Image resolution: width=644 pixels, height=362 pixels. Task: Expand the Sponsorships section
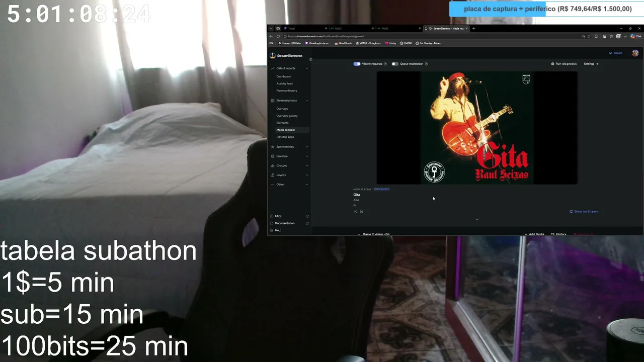307,147
